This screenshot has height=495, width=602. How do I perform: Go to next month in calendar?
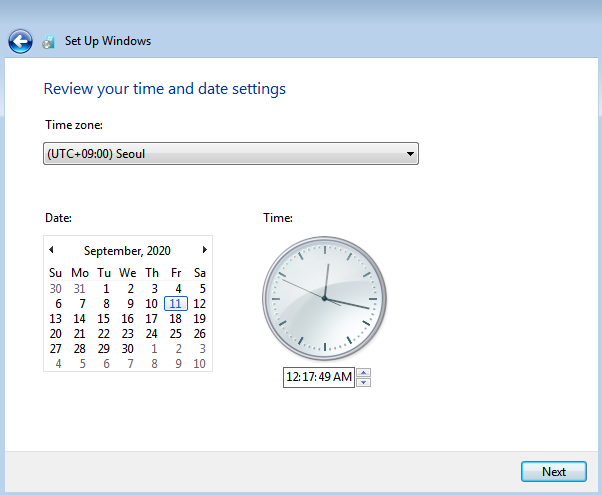205,250
